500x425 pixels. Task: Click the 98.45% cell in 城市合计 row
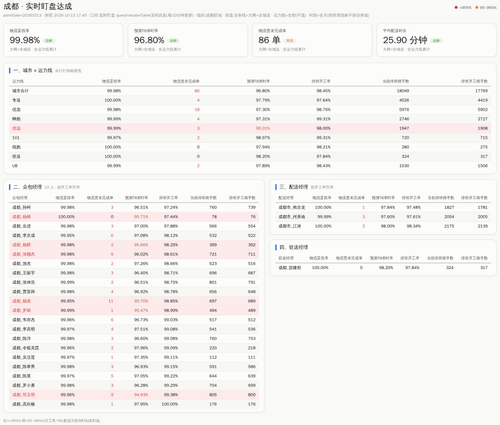323,91
